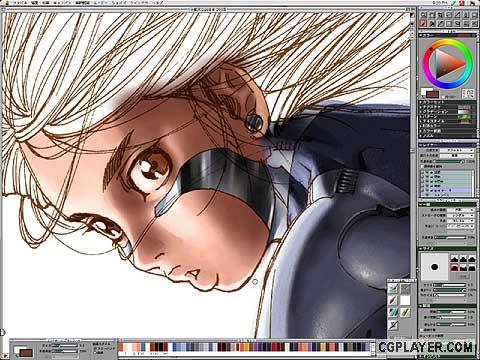Open the キャンバス menu

point(62,3)
